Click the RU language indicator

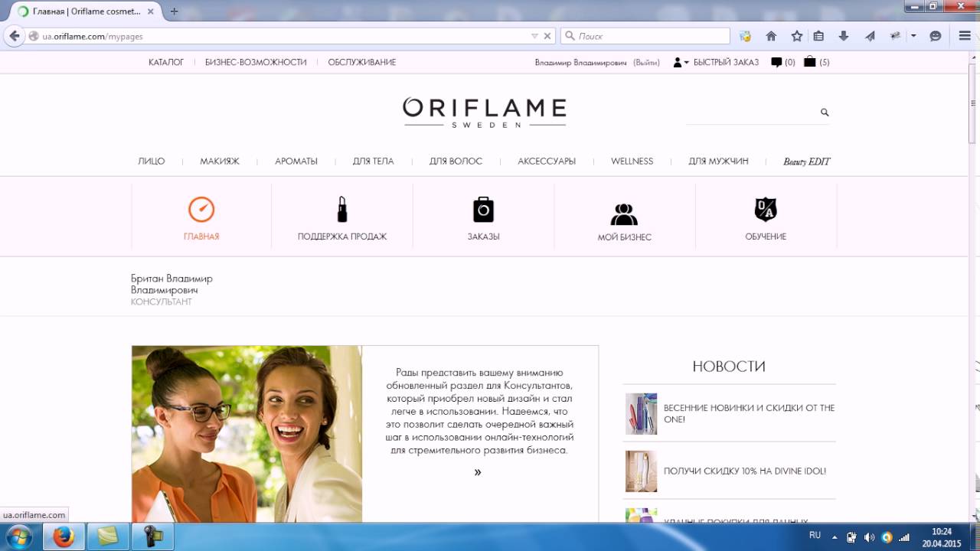pos(815,536)
